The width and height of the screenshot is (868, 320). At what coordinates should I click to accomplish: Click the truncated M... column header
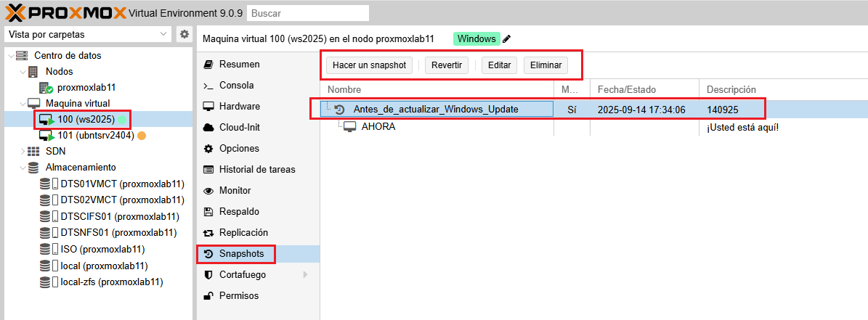572,89
